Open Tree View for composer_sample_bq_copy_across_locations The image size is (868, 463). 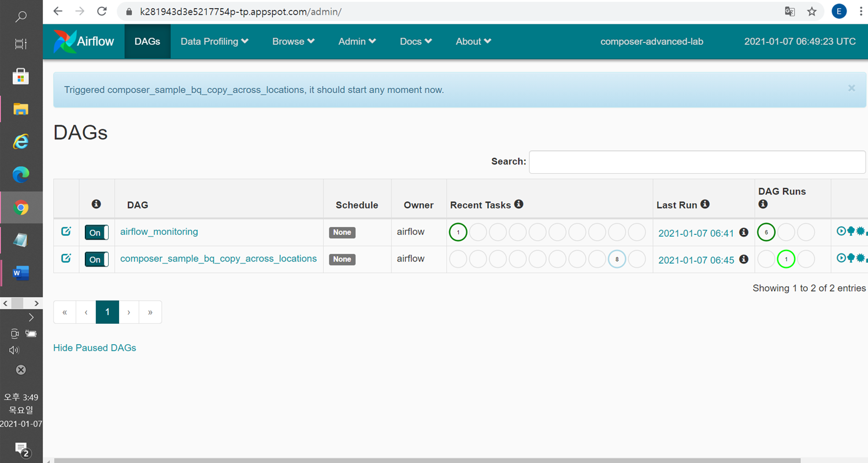851,259
